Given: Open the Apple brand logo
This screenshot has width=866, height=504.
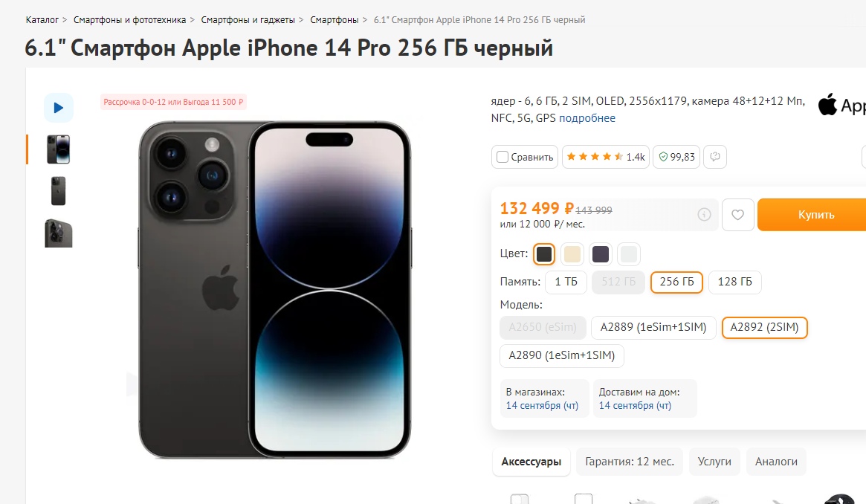Looking at the screenshot, I should pyautogui.click(x=841, y=105).
